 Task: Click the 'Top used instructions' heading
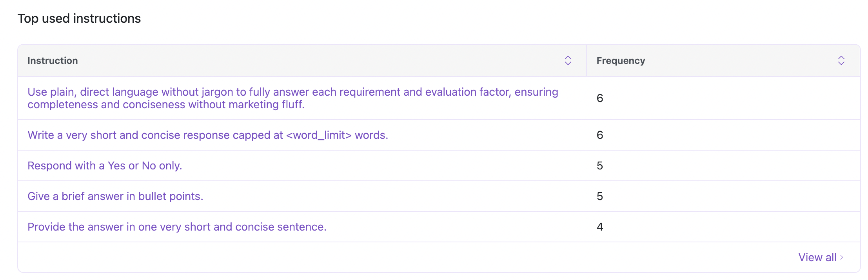(x=79, y=18)
